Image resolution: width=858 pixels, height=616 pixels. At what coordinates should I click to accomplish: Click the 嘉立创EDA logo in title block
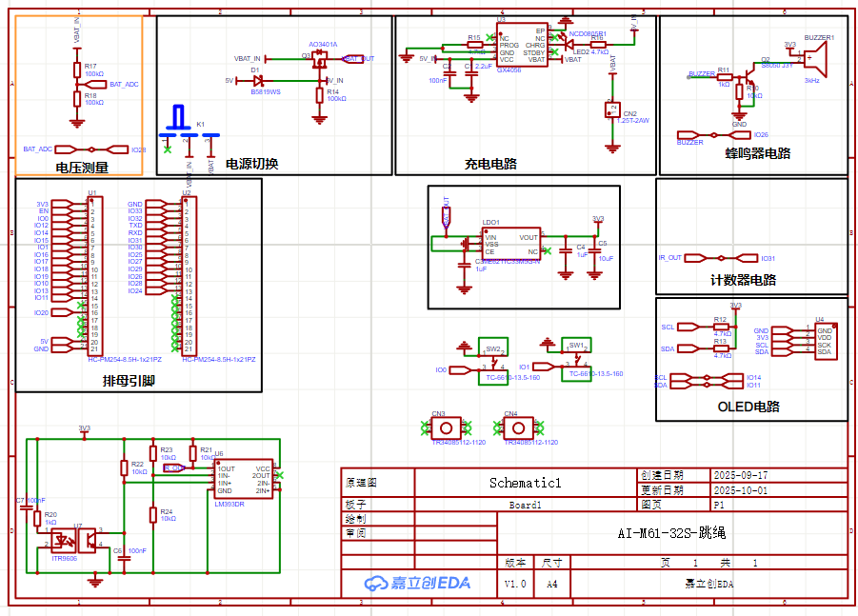tap(418, 583)
